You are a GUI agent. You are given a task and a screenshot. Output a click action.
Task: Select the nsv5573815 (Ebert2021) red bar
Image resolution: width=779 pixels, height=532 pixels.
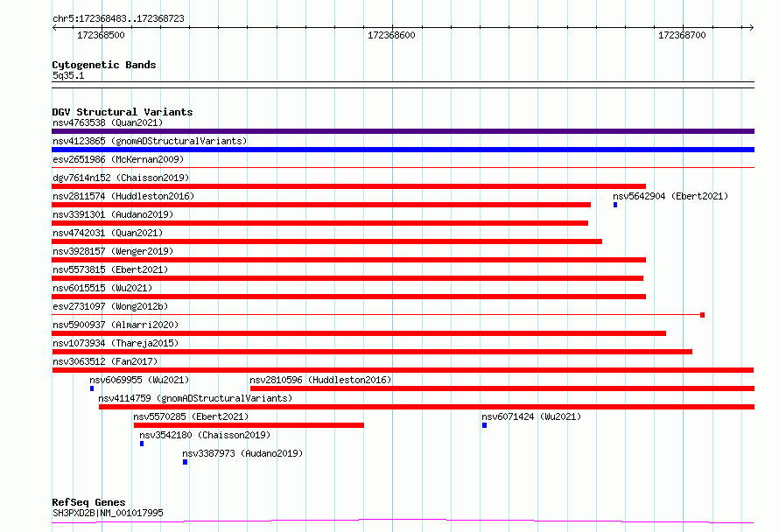point(347,278)
